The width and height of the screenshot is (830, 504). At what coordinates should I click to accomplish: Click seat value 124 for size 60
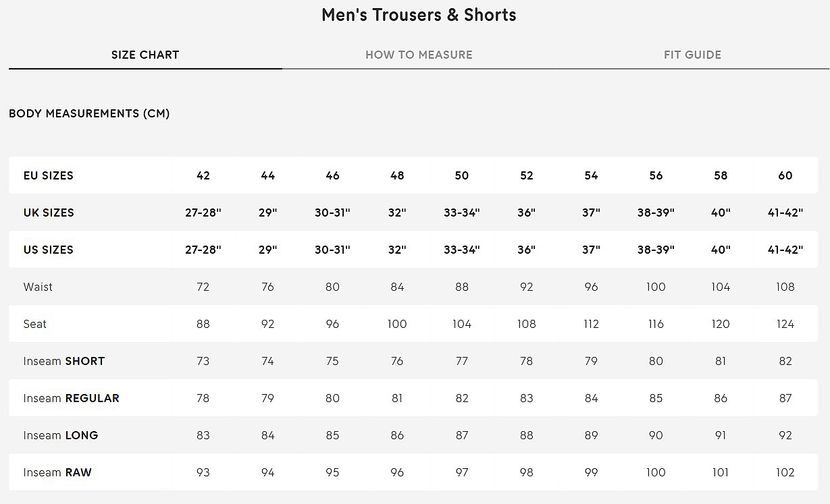[785, 324]
